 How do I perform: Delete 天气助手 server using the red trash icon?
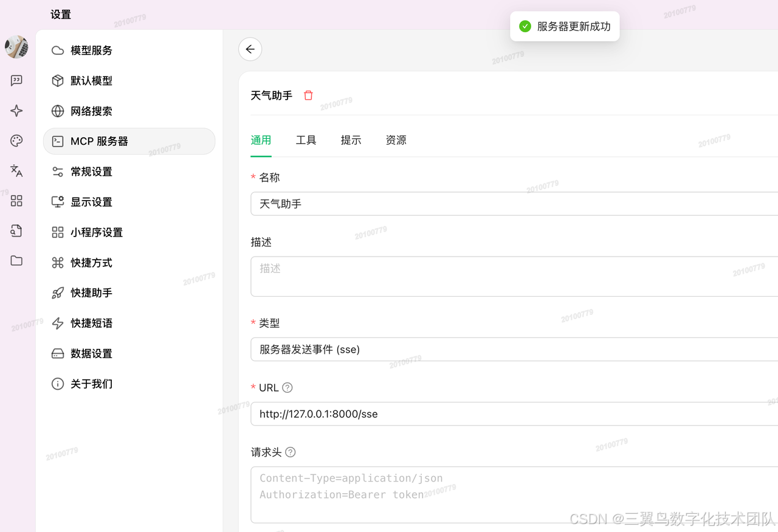tap(308, 95)
